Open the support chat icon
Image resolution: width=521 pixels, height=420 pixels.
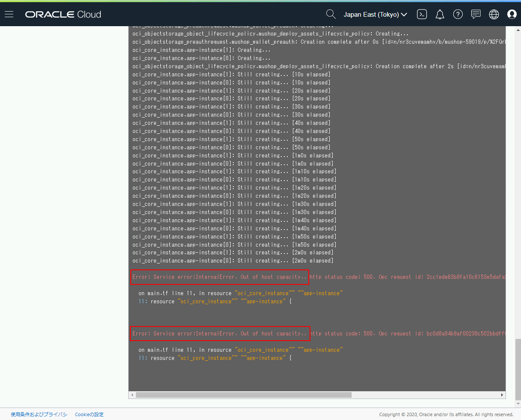(476, 14)
